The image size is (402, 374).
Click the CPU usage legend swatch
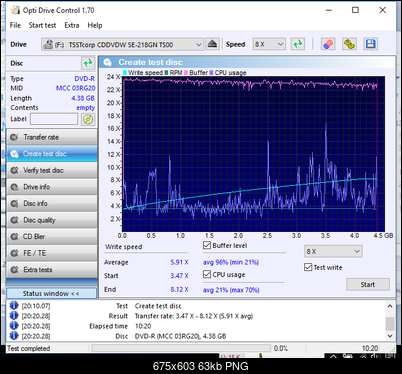click(211, 72)
